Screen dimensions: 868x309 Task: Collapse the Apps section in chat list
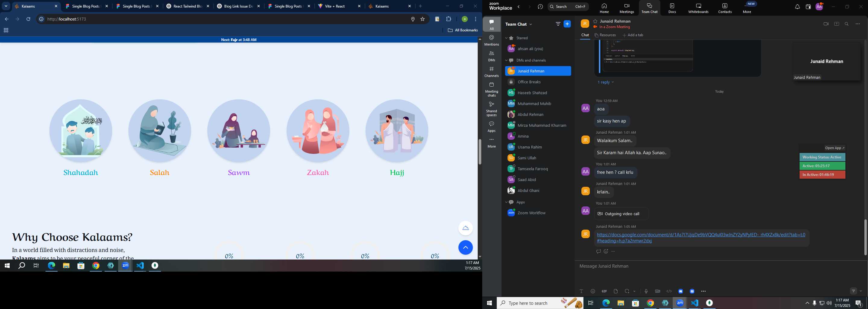506,202
